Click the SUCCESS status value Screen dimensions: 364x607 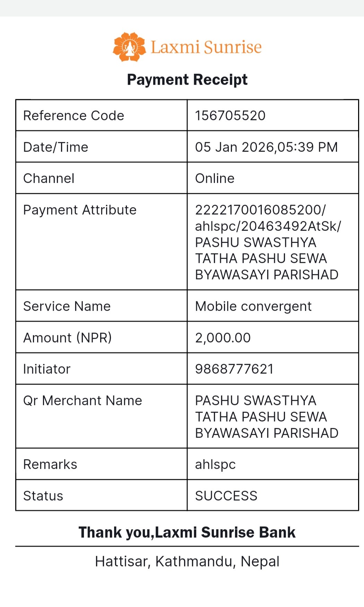click(x=226, y=496)
